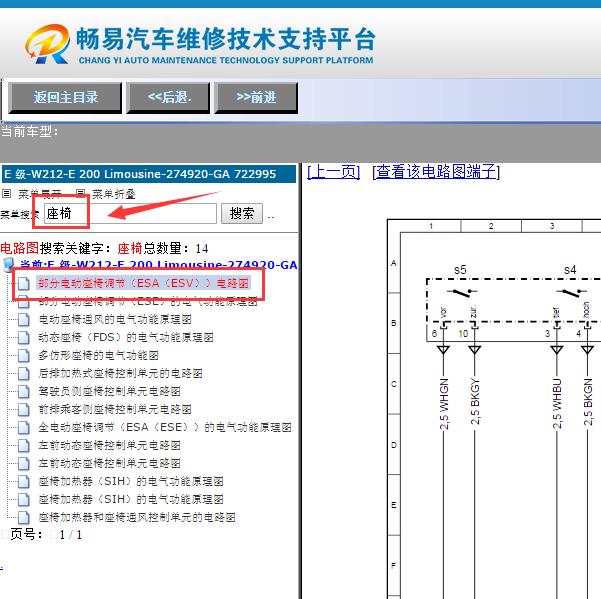The height and width of the screenshot is (599, 601).
Task: Select 部分电动座椅调节（ESA（ESV））电路图
Action: pos(143,283)
